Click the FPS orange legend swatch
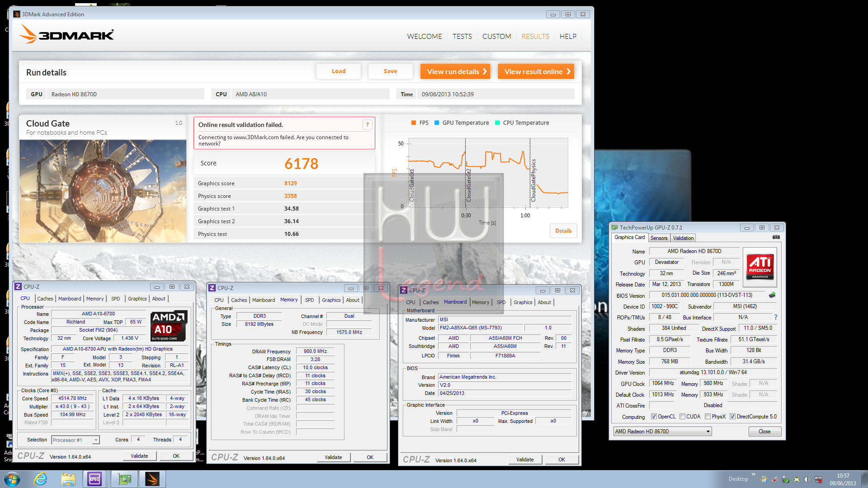Image resolution: width=868 pixels, height=488 pixels. (414, 123)
